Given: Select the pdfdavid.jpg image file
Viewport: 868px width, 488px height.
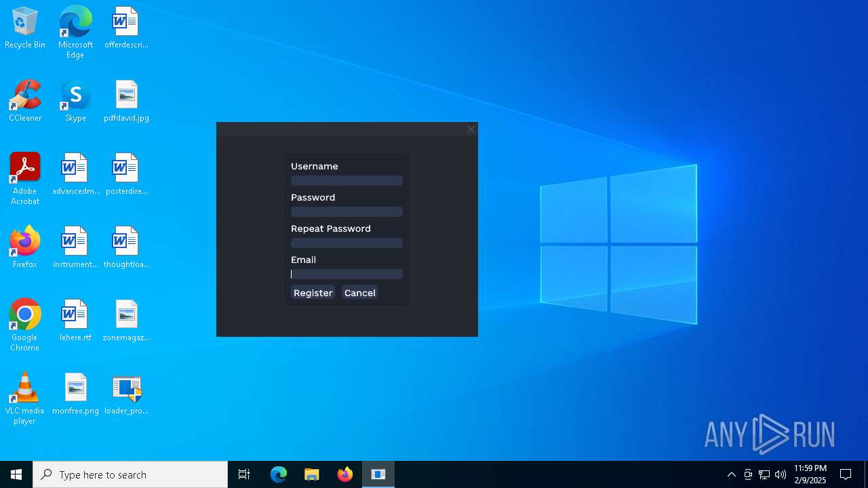Looking at the screenshot, I should [x=126, y=101].
